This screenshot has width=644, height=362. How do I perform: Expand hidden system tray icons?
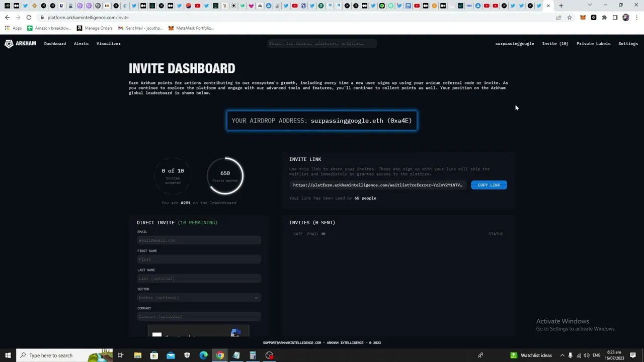562,355
